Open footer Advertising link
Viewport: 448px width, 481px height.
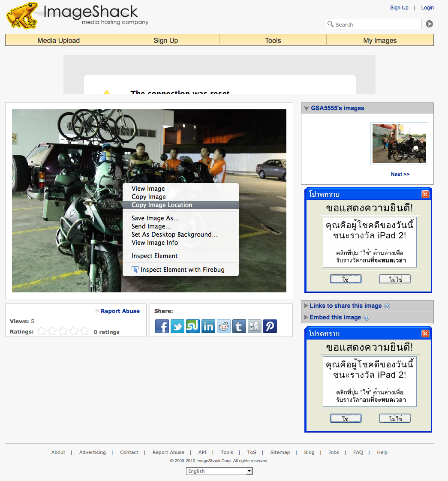coord(92,452)
